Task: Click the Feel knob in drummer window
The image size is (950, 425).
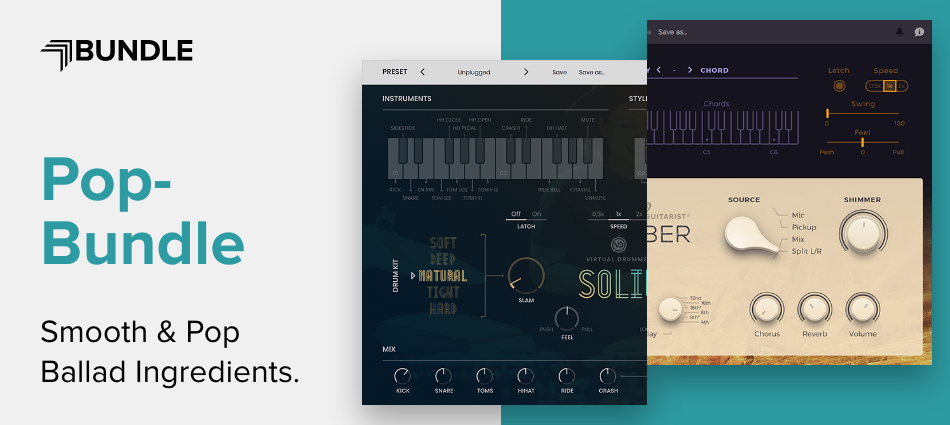Action: click(x=566, y=318)
